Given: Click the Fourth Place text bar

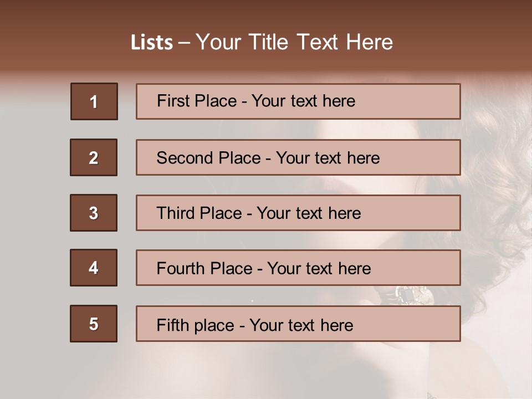Looking at the screenshot, I should coord(298,268).
